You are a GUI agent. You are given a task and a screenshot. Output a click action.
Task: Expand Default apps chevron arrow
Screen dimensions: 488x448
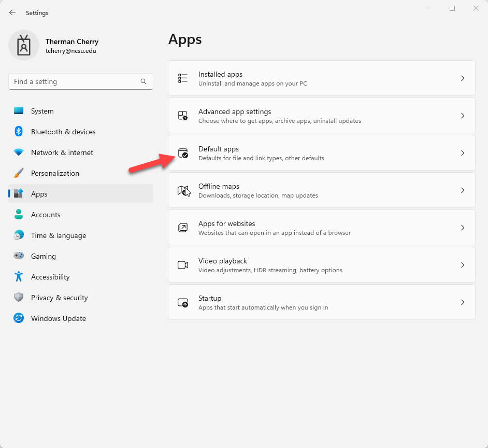(463, 153)
